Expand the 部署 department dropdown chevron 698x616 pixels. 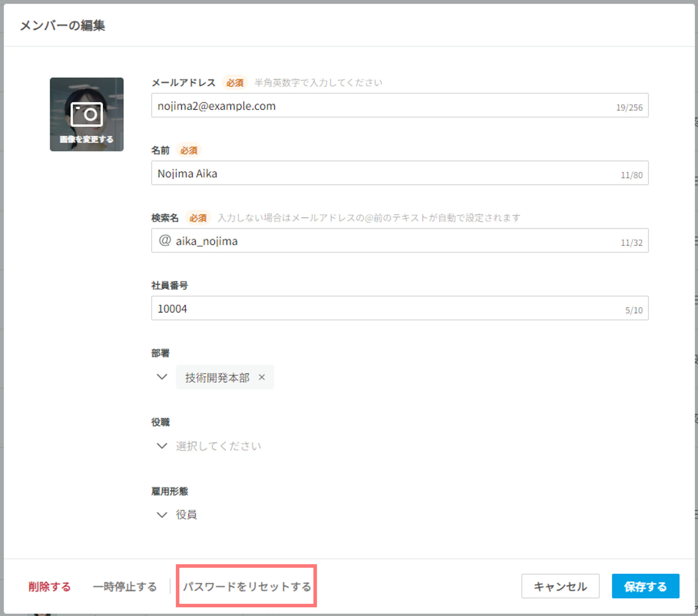pyautogui.click(x=162, y=377)
